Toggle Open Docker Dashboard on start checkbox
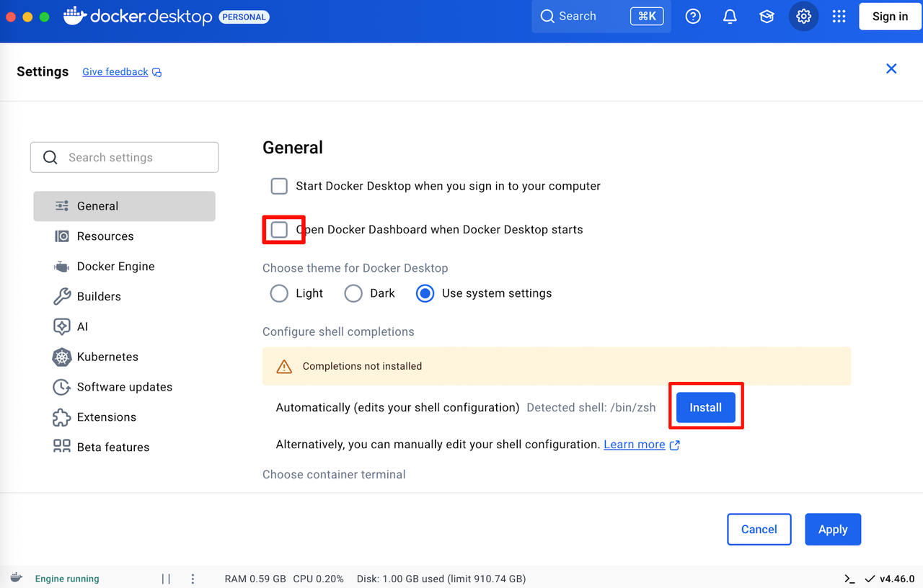Screen dimensions: 923x588 tap(279, 230)
